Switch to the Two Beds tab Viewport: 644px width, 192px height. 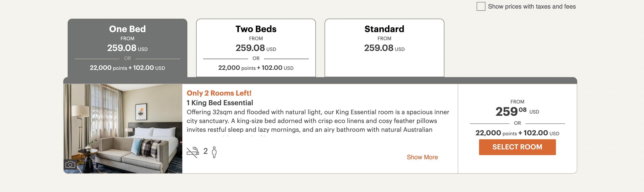click(x=256, y=29)
